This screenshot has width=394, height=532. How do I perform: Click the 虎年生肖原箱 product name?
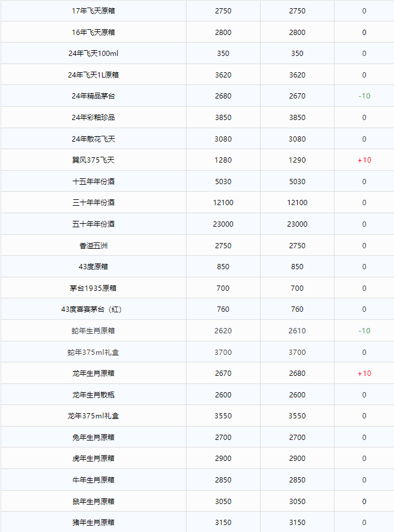point(93,459)
